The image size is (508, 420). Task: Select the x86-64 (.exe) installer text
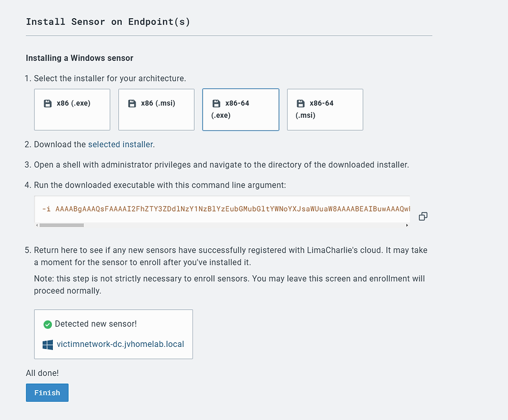point(230,109)
